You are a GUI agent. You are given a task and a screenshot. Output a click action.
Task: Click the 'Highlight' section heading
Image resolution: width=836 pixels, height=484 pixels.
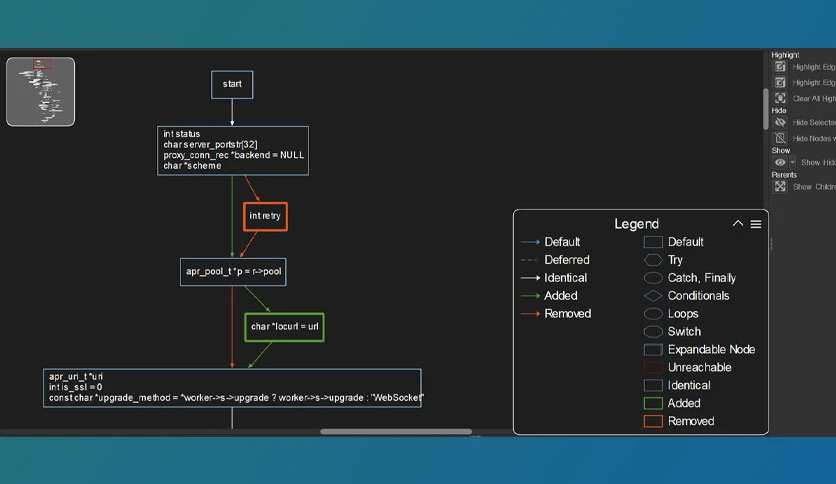pyautogui.click(x=785, y=55)
